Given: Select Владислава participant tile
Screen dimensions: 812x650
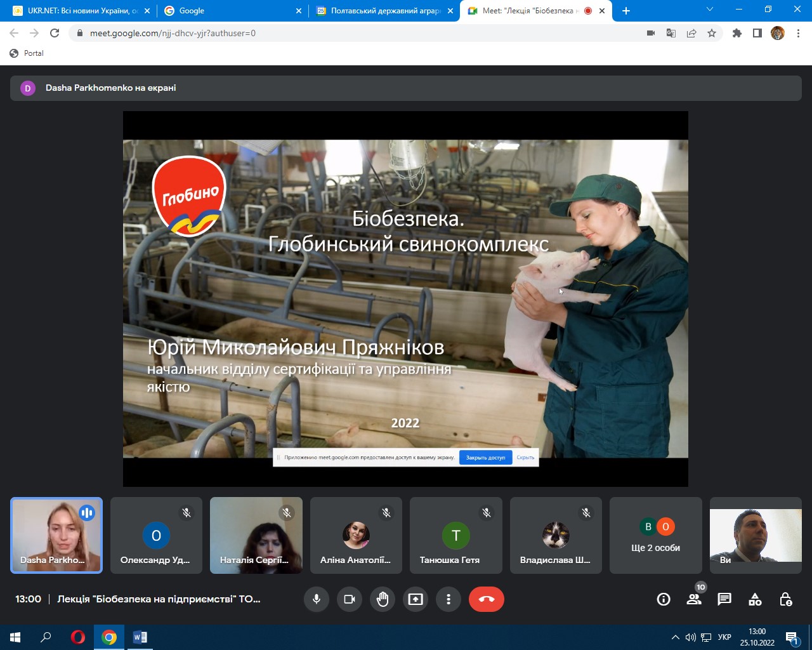Looking at the screenshot, I should (556, 535).
